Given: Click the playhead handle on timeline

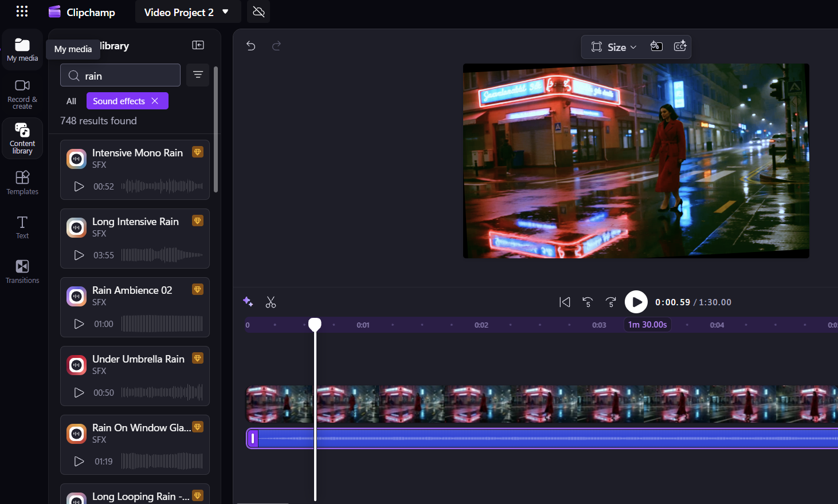Looking at the screenshot, I should [x=315, y=325].
